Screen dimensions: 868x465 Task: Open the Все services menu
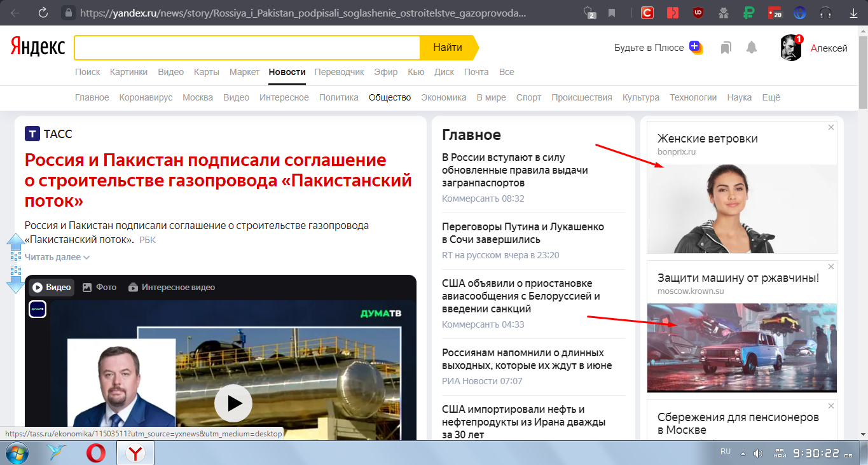pyautogui.click(x=507, y=72)
